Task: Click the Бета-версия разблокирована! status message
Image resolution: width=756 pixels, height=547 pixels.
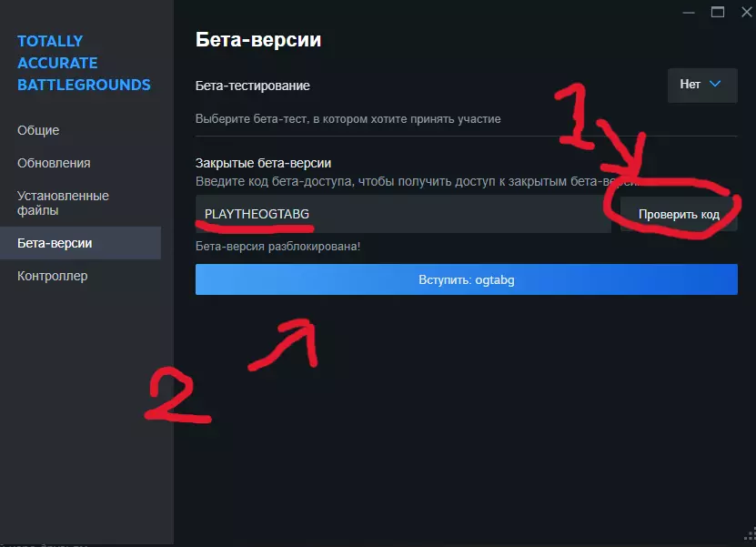Action: click(x=277, y=246)
